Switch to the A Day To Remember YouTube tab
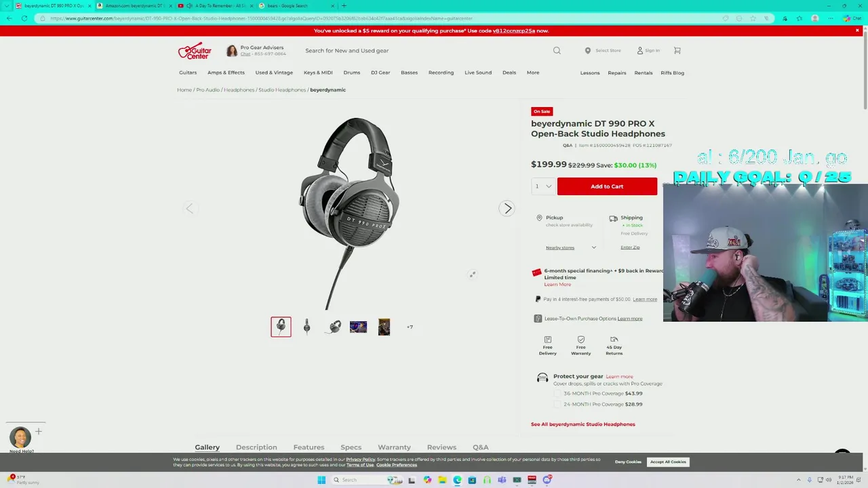The width and height of the screenshot is (868, 488). [214, 5]
